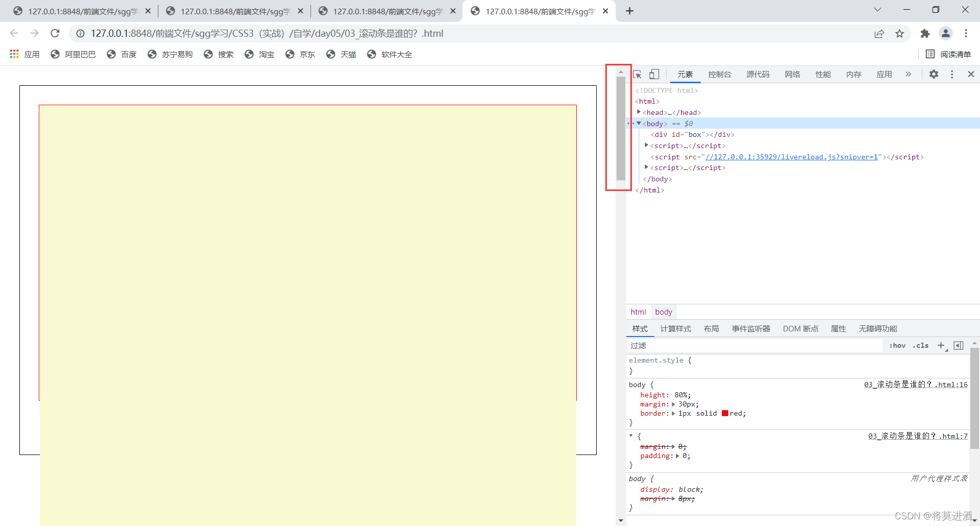Reload the current page

(x=55, y=33)
